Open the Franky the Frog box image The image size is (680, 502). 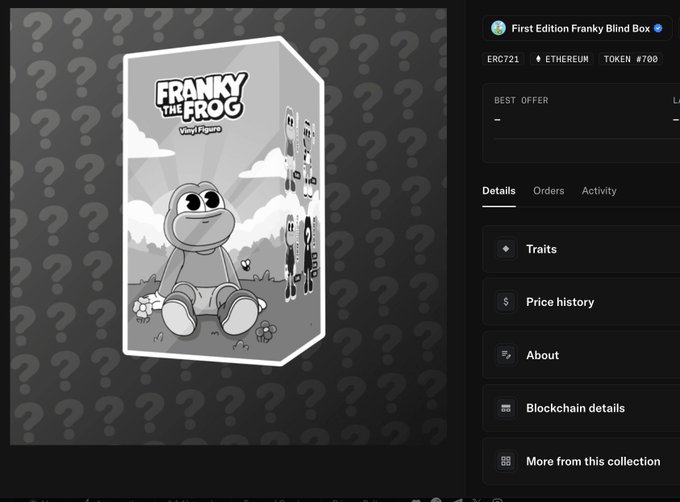point(228,226)
